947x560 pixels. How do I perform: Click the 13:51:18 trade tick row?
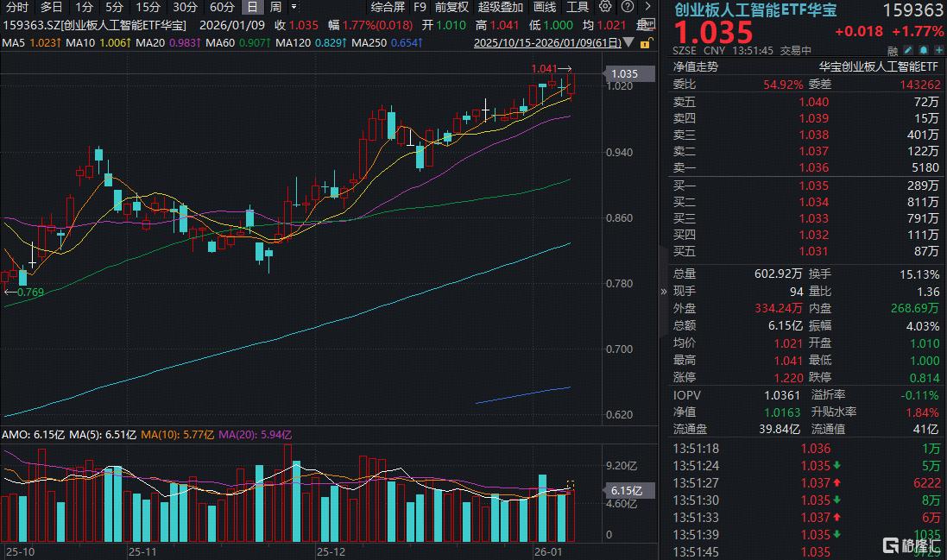(x=807, y=449)
